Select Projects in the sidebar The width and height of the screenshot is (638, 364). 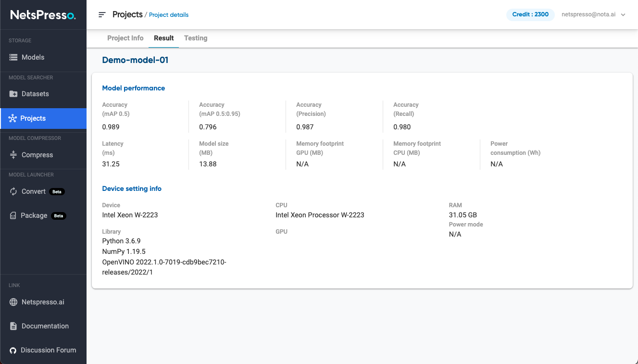pos(43,118)
